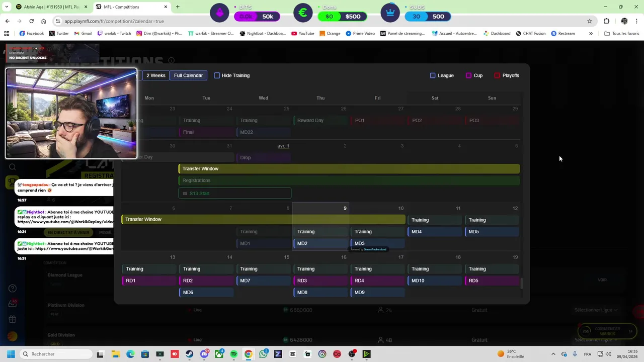The height and width of the screenshot is (362, 644).
Task: Toggle the Playoffs filter checkbox
Action: 497,75
